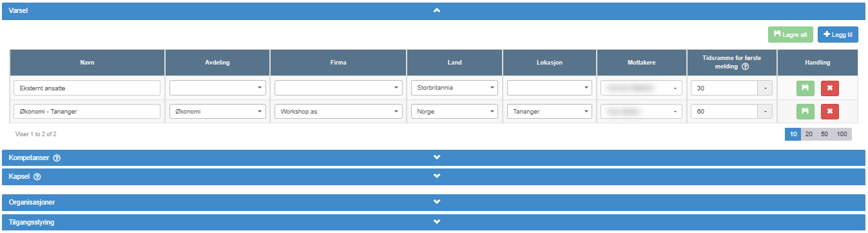
Task: Open Lokasjon dropdown showing Tananger
Action: [x=550, y=112]
